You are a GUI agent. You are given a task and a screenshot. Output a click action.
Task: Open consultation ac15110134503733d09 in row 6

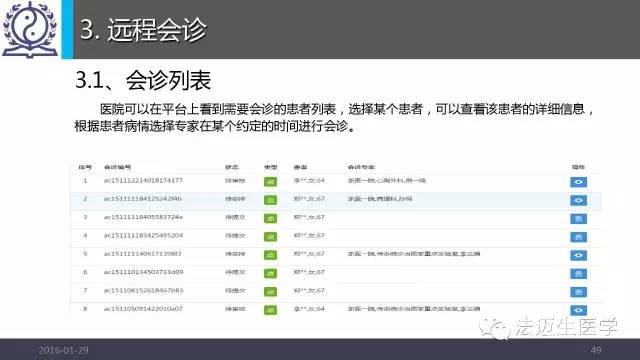coord(143,272)
